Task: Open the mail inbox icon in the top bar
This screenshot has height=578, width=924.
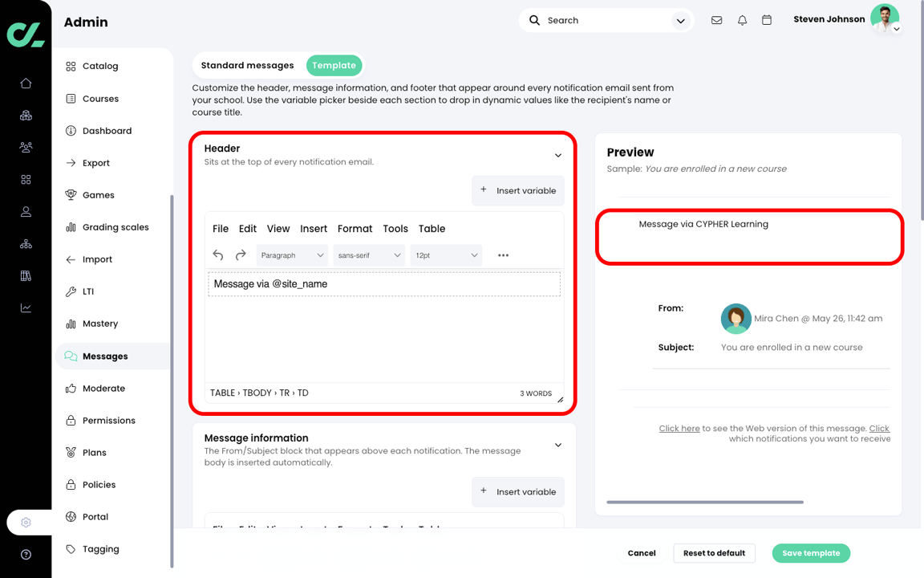Action: tap(716, 20)
